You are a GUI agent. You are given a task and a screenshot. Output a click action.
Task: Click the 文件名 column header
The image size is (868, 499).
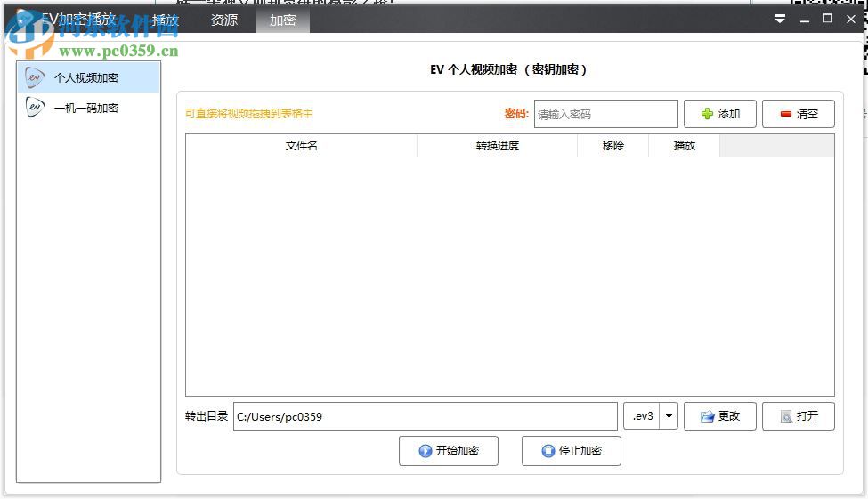coord(301,146)
